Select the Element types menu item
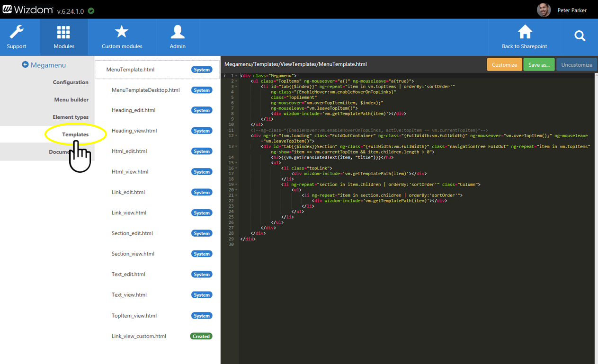The width and height of the screenshot is (598, 364). point(71,117)
